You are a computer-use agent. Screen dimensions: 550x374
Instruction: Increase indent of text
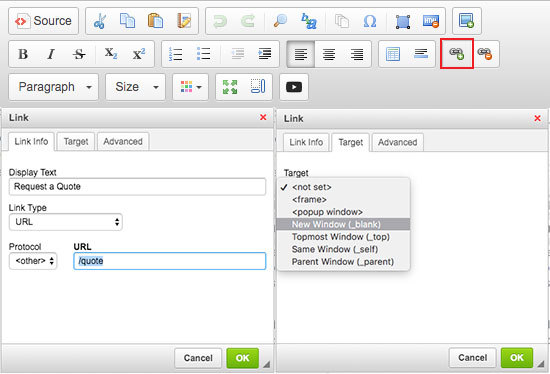265,54
